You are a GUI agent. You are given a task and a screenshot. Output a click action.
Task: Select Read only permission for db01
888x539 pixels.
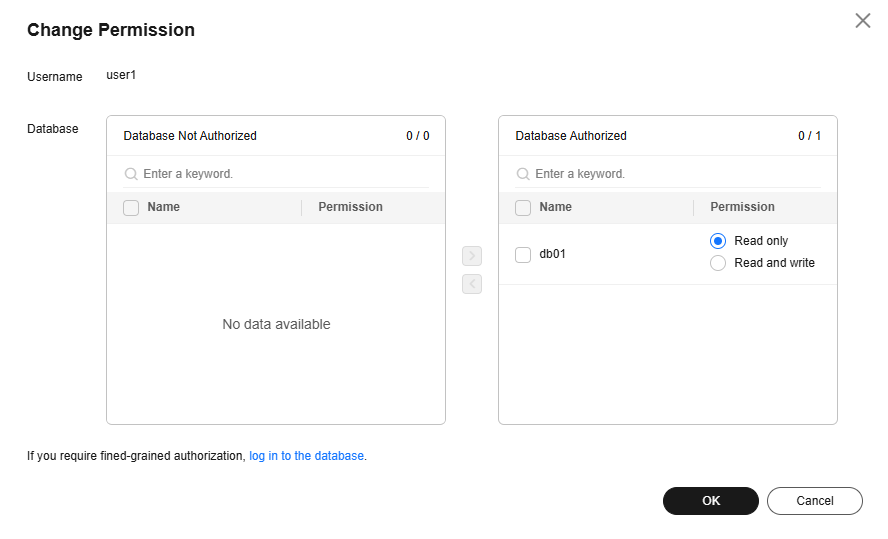click(718, 241)
